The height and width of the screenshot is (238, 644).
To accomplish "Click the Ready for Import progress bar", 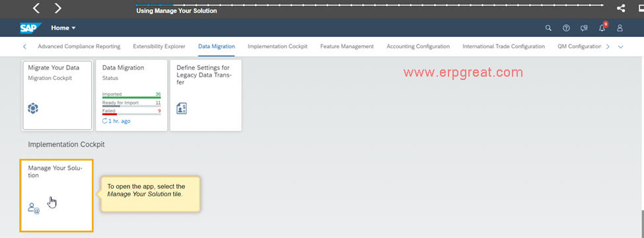I will point(131,106).
